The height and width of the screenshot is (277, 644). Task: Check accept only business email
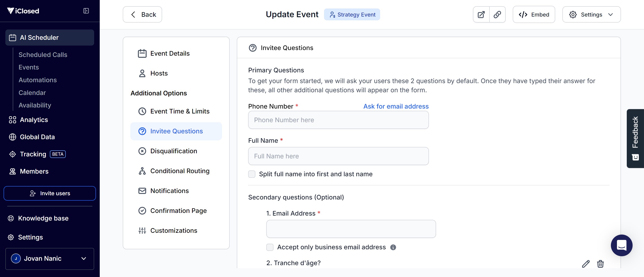click(270, 247)
